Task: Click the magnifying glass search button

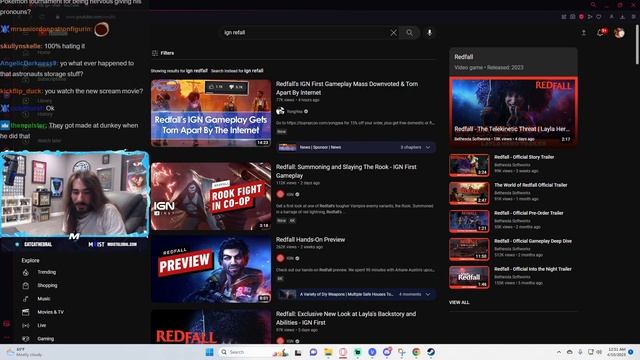Action: (x=409, y=33)
